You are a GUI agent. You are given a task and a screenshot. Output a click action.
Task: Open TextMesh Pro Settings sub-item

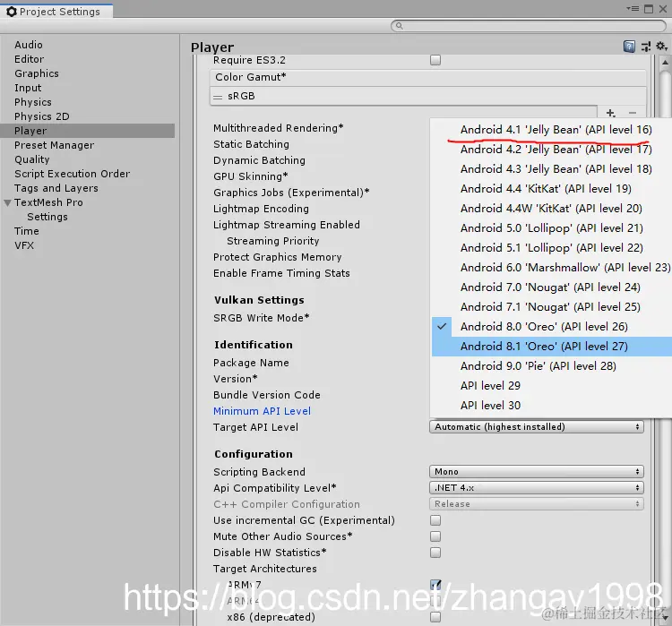tap(47, 217)
